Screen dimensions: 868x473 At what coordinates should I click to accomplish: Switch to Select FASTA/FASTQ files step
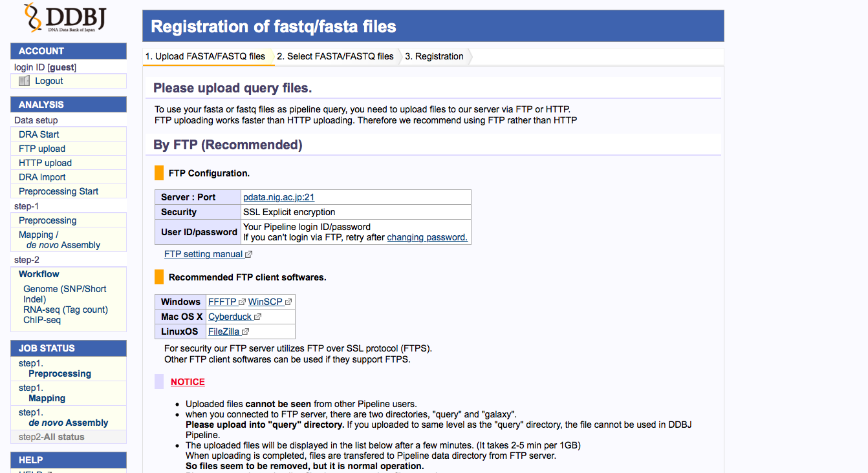click(x=335, y=57)
